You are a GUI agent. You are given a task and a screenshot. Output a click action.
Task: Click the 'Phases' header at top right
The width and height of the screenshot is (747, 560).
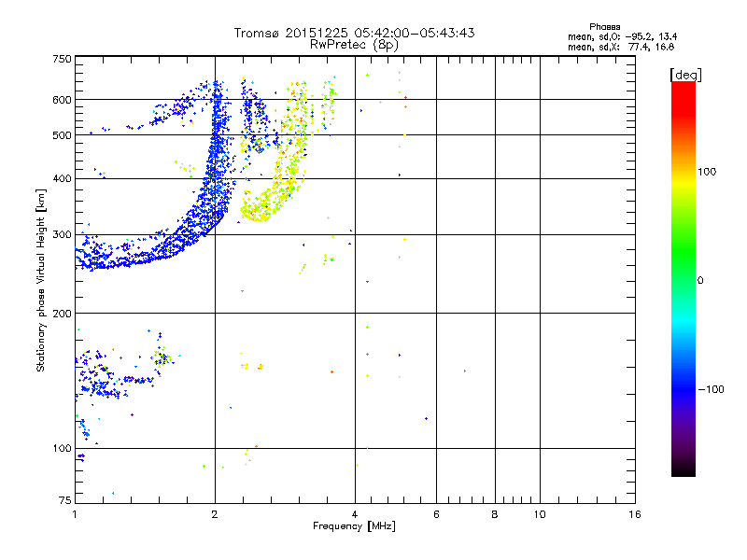tap(604, 27)
